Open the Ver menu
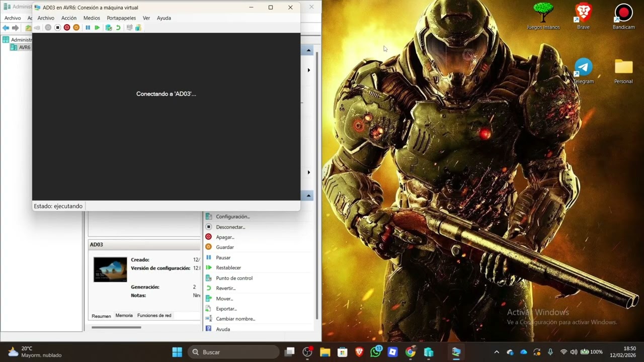Screen dimensions: 644x362 (146, 18)
